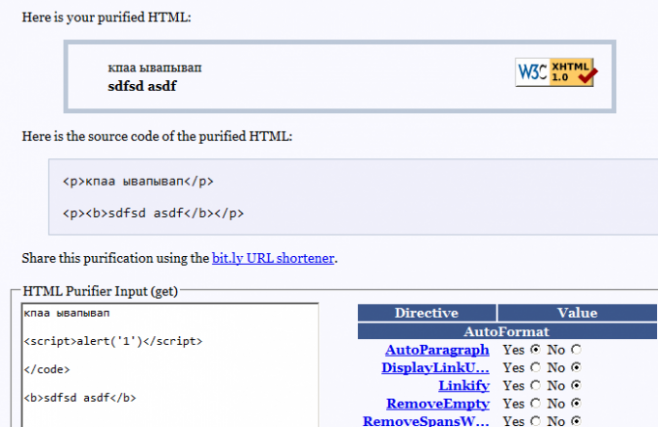Select Yes for DisplayLinkU...
The image size is (658, 427).
(535, 367)
